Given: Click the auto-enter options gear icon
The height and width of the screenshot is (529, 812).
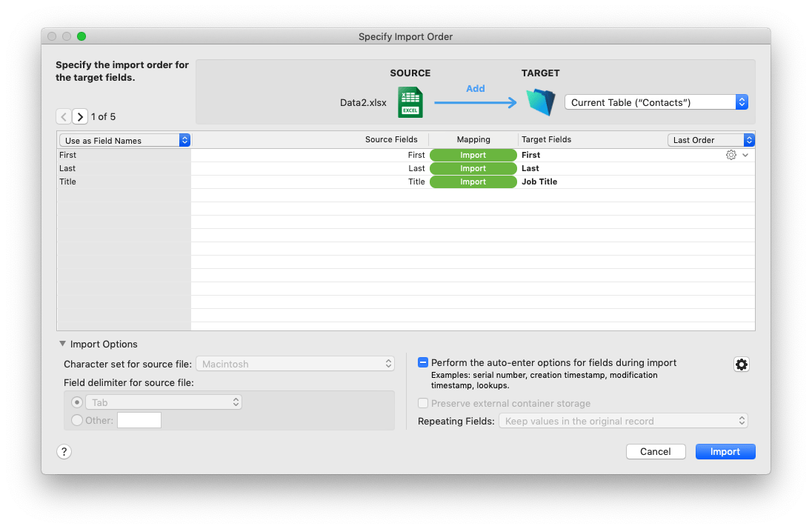Looking at the screenshot, I should [x=742, y=364].
